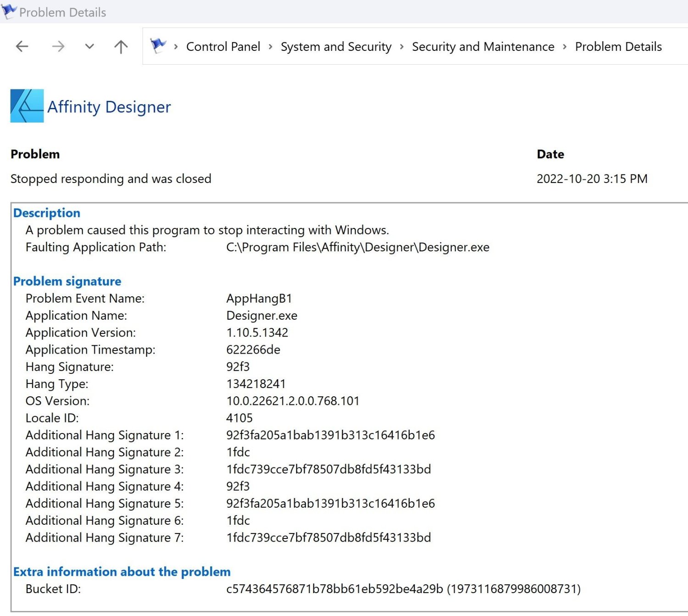
Task: Click the Problem Details breadcrumb label
Action: click(x=618, y=46)
